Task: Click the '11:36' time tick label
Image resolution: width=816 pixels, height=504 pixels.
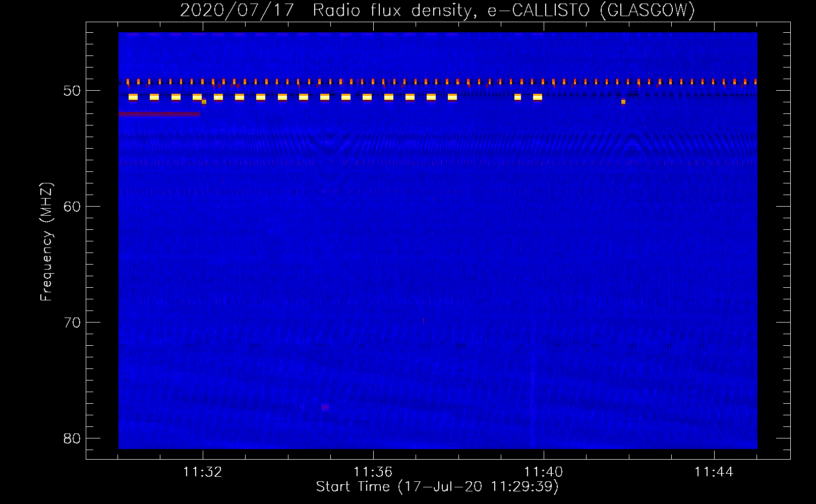Action: pyautogui.click(x=373, y=472)
